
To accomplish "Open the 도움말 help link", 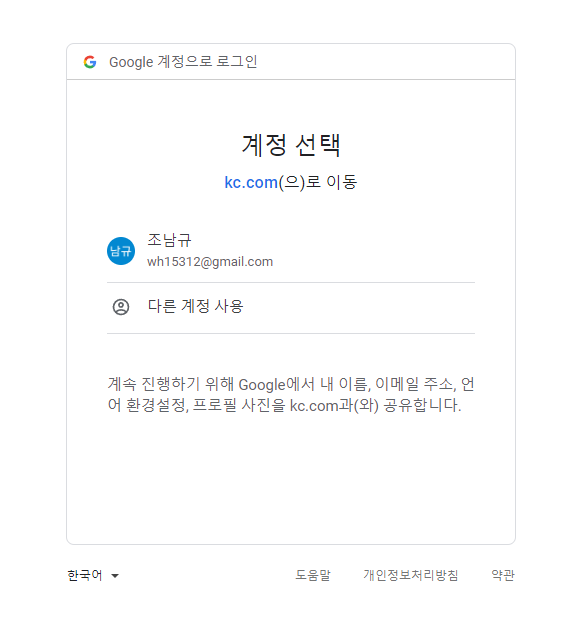I will (313, 575).
